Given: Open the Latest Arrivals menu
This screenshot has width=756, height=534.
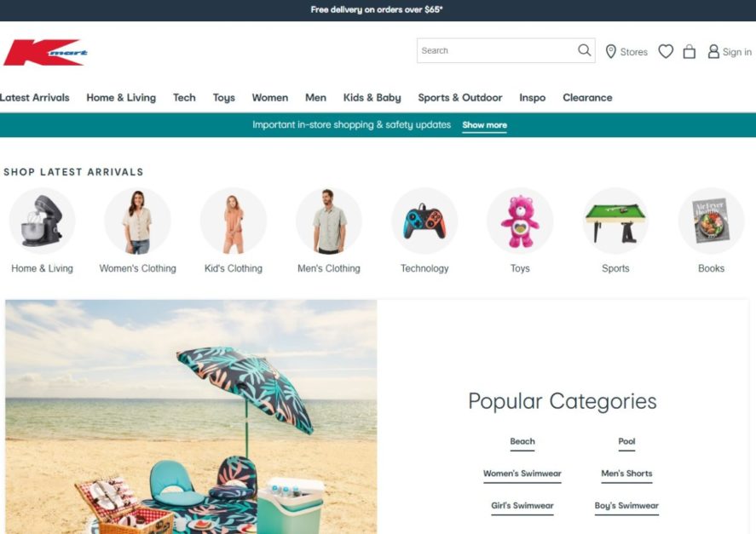Looking at the screenshot, I should [x=34, y=97].
